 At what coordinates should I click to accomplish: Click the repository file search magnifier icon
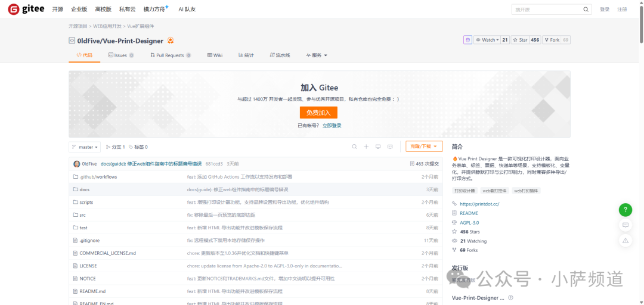coord(354,147)
